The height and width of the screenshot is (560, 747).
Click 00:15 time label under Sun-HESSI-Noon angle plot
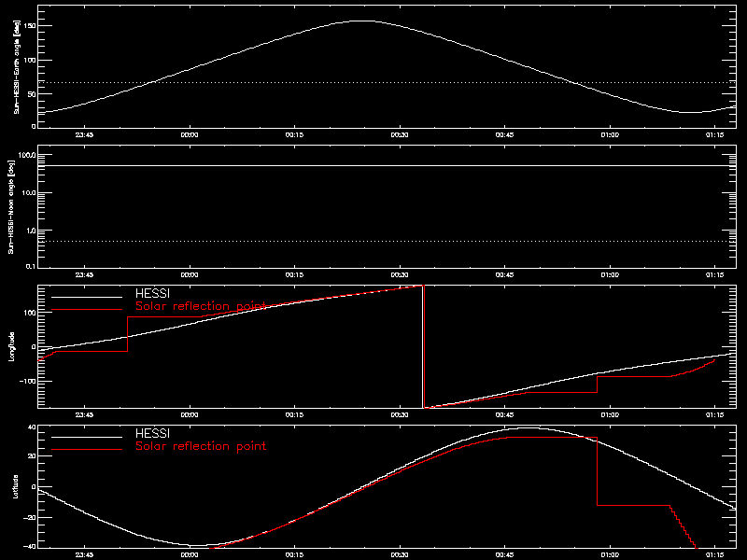tap(294, 274)
